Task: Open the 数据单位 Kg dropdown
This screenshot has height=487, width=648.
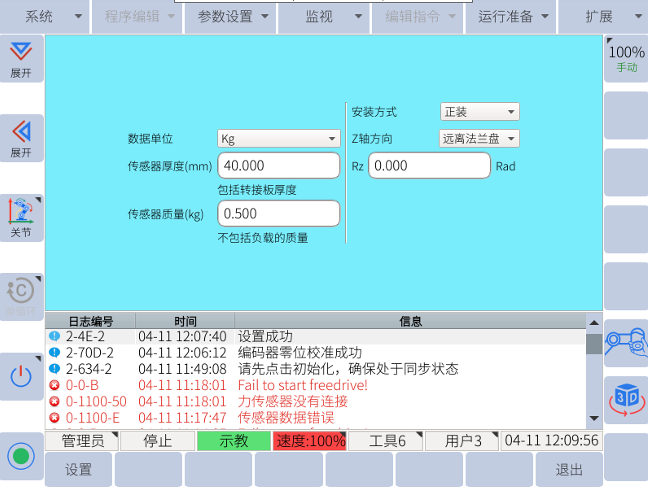Action: [x=279, y=138]
